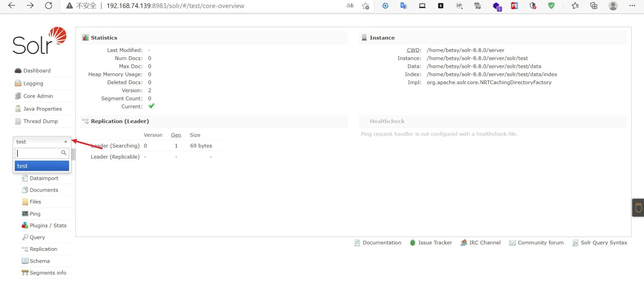Open the IP extension icon
This screenshot has width=644, height=288.
click(x=459, y=6)
